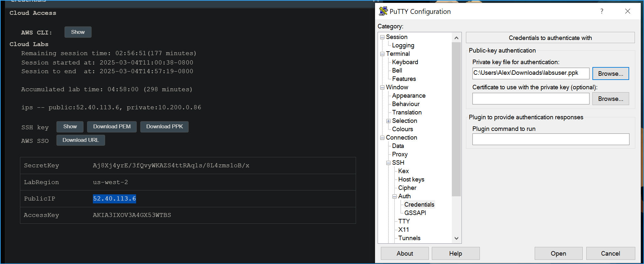
Task: Click the AccessKey value AKIA3IXOV3A4GX53WTBS
Action: click(x=132, y=215)
